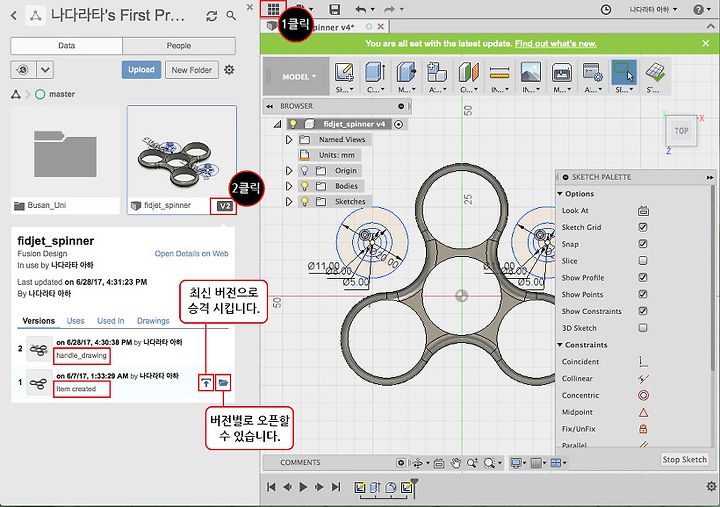
Task: Open the Assemble toolbar menu
Action: click(x=437, y=77)
